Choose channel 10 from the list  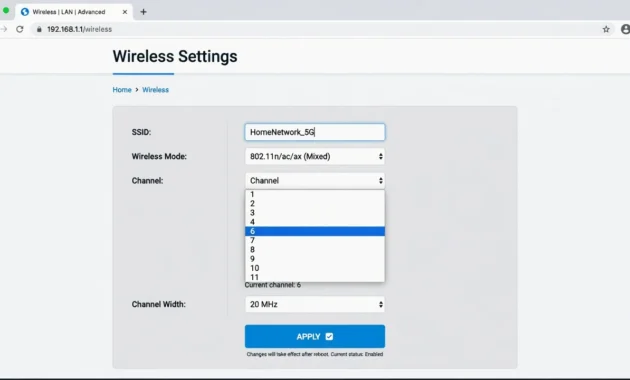[315, 268]
